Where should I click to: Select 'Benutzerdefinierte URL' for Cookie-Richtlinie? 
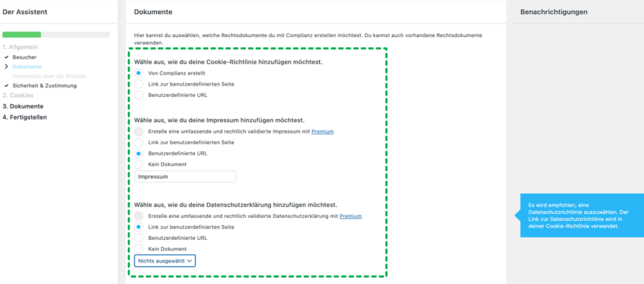coord(139,95)
